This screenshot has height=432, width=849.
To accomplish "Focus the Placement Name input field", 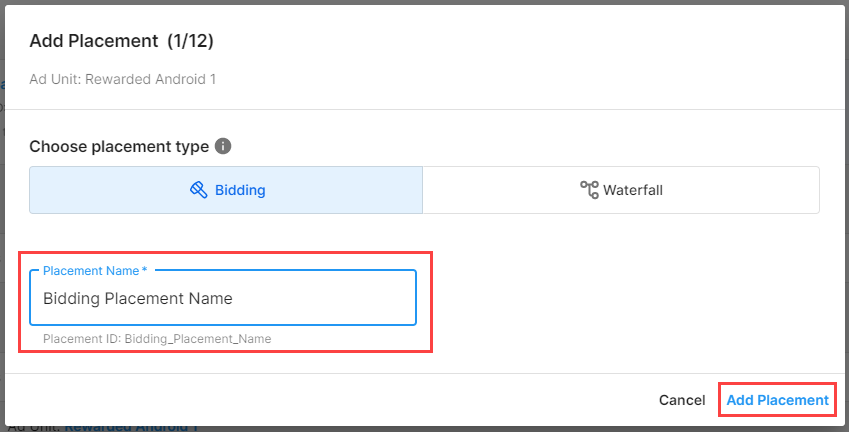I will (222, 298).
